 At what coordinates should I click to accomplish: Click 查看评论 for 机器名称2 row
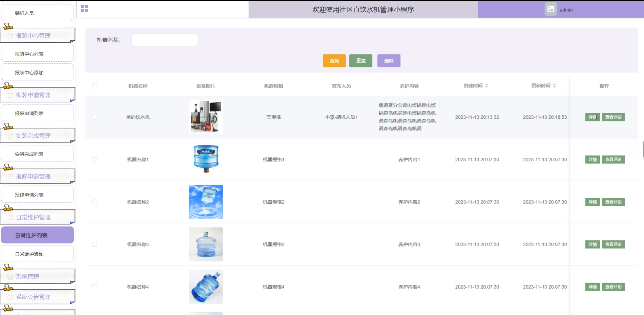pos(613,202)
